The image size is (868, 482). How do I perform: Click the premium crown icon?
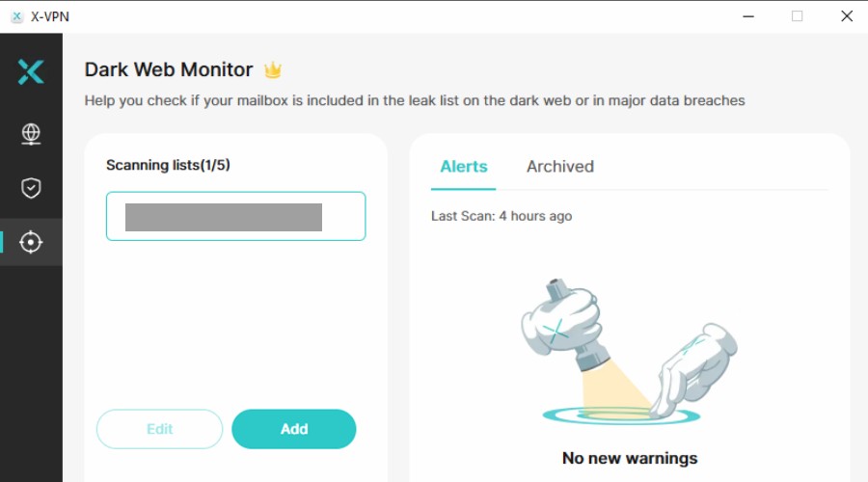(272, 70)
